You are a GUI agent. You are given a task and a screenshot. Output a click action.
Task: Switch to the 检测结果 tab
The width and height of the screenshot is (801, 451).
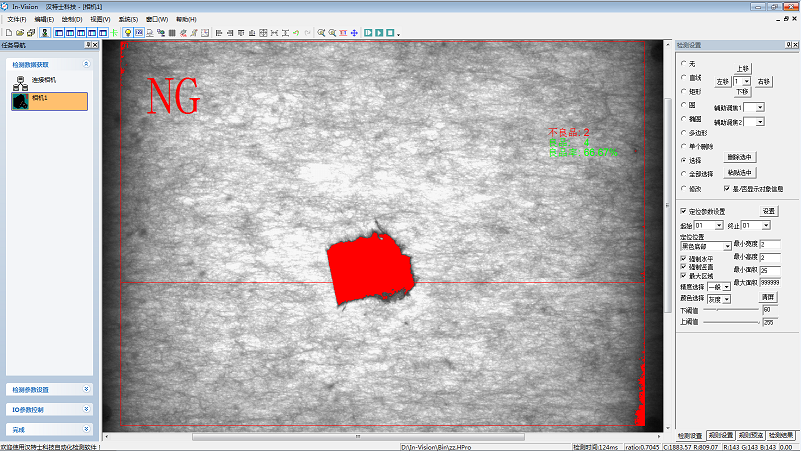(x=782, y=436)
